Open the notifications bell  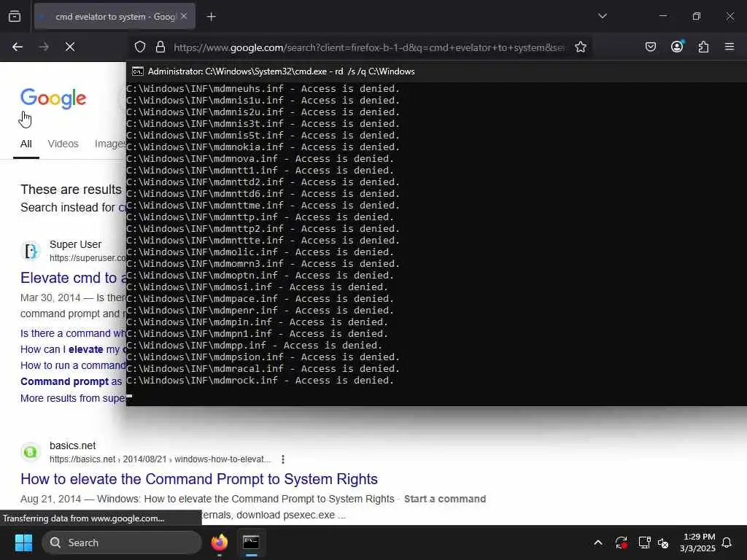coord(727,542)
